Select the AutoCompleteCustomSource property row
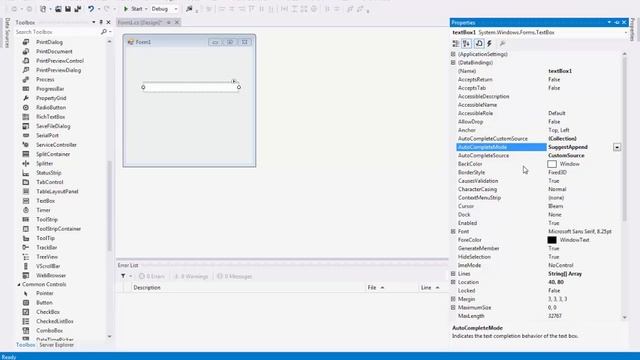640x360 pixels. (x=539, y=139)
